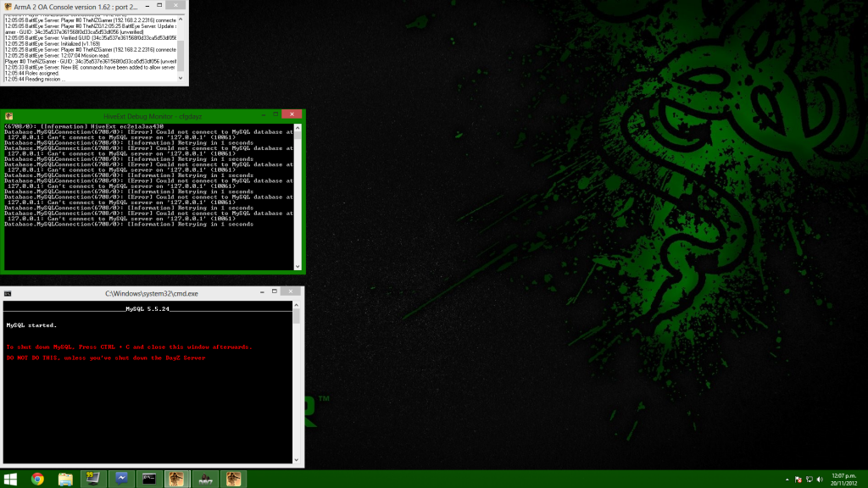The height and width of the screenshot is (488, 868).
Task: Click the cmd.exe scrollbar thumb
Action: 296,317
